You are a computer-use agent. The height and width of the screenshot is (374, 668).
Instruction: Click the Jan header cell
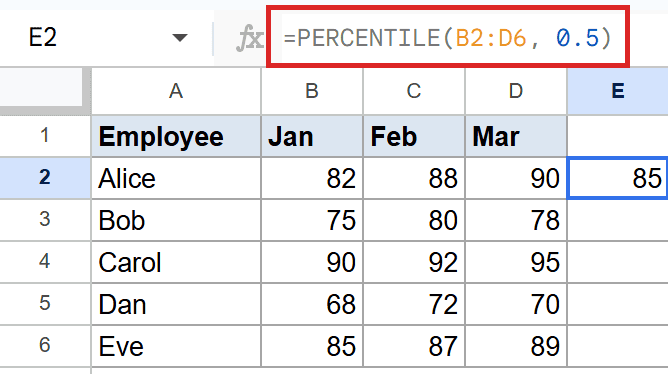[x=312, y=136]
